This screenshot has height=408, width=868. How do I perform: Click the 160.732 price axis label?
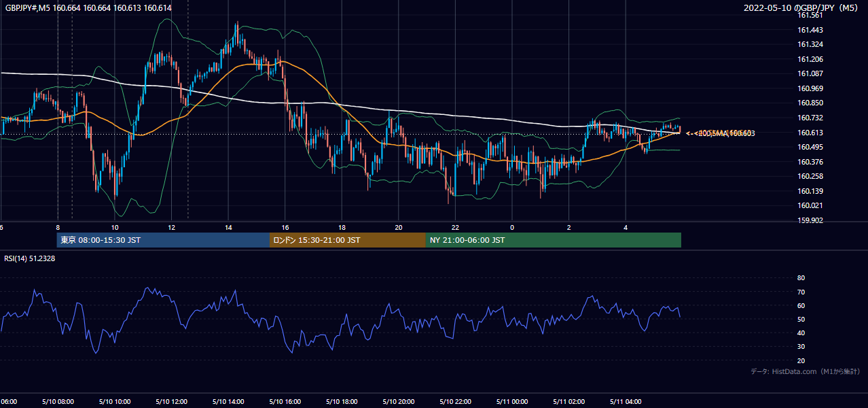pyautogui.click(x=810, y=118)
